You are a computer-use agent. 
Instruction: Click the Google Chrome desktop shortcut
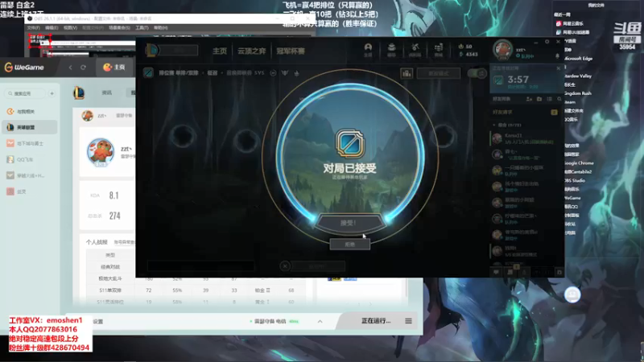pos(579,163)
